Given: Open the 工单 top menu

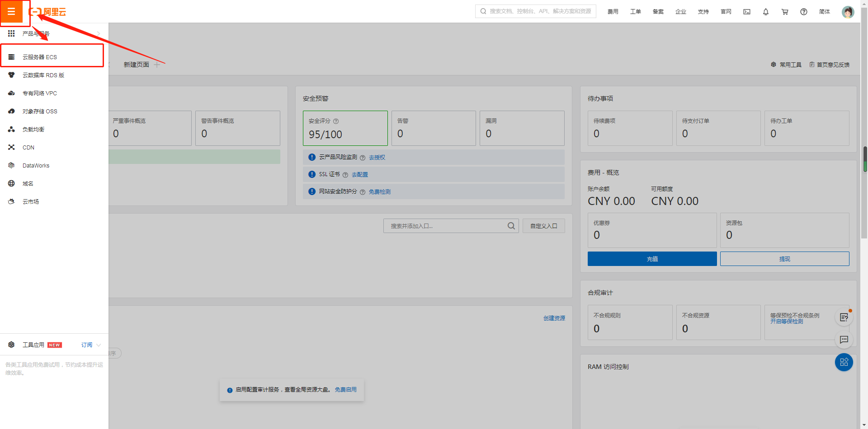Looking at the screenshot, I should pyautogui.click(x=635, y=12).
